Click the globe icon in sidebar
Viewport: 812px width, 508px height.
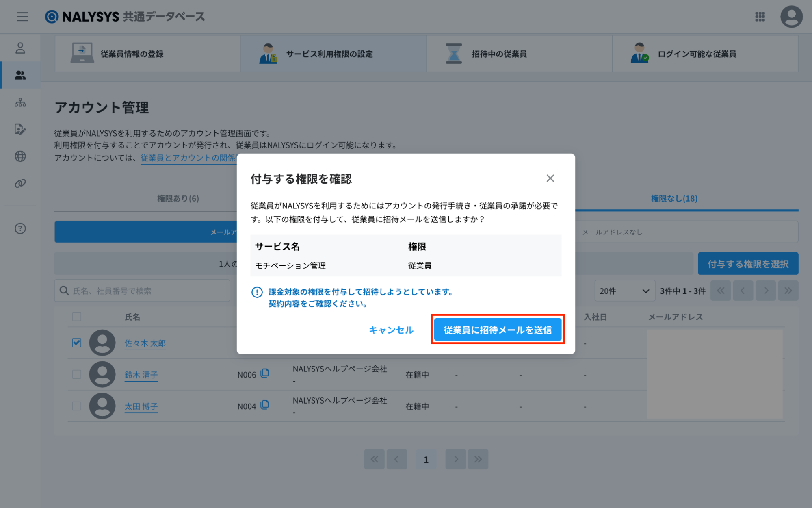point(20,156)
